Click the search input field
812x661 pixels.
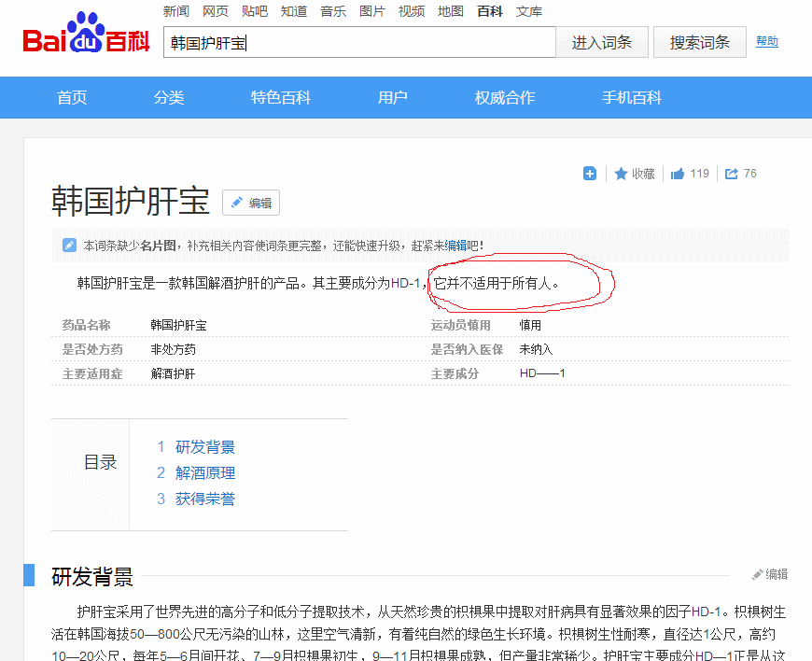(x=359, y=42)
